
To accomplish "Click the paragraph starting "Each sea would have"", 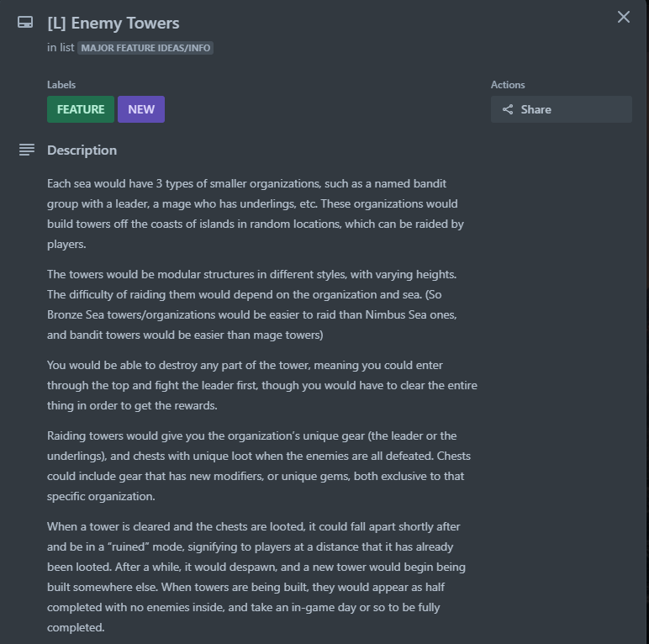I will 256,214.
